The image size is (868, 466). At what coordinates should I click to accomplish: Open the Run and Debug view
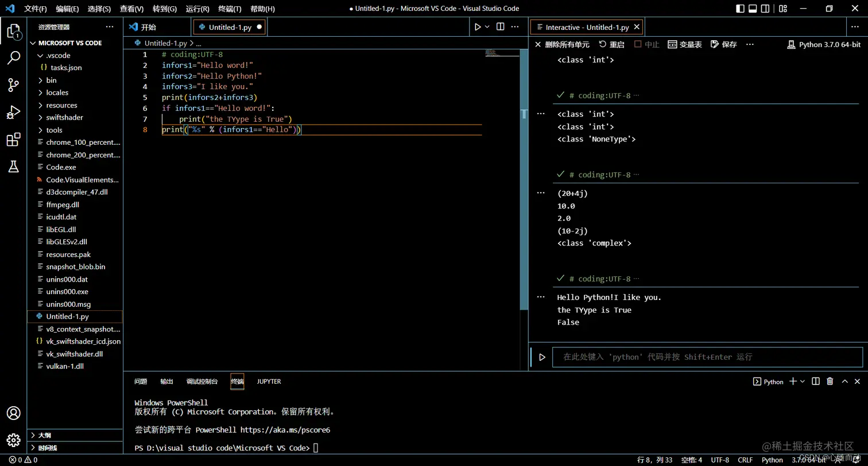[x=13, y=112]
